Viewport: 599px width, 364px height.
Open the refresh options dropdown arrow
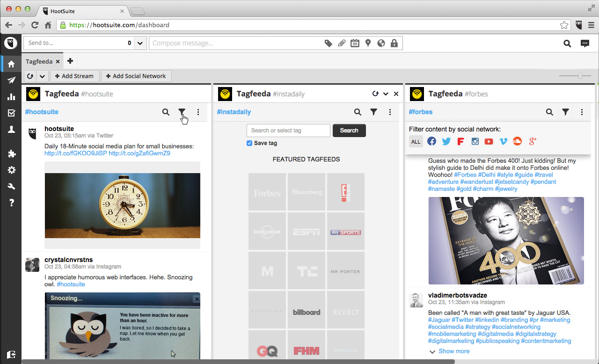(42, 76)
